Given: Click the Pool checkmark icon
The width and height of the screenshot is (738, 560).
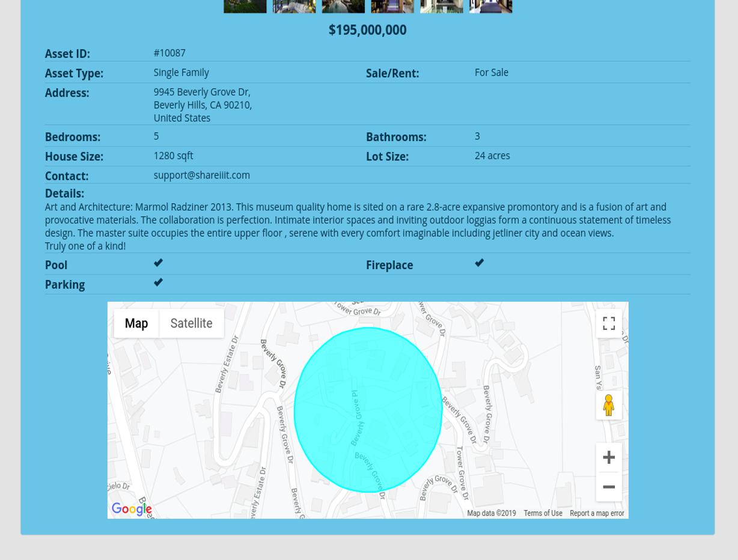Looking at the screenshot, I should (x=158, y=263).
